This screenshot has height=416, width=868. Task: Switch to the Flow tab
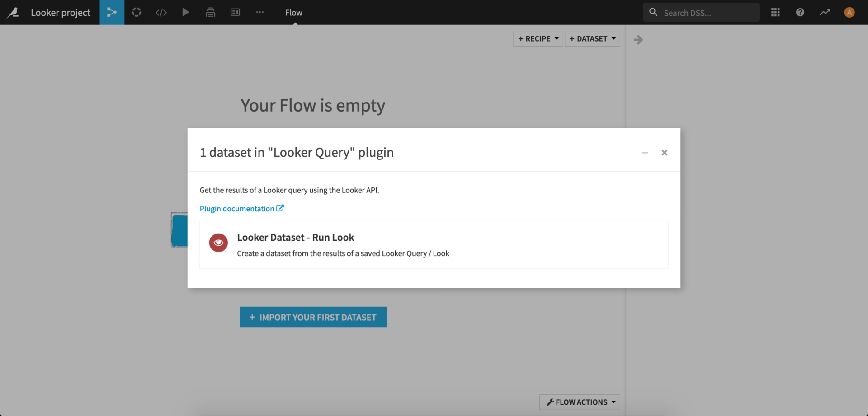click(x=293, y=13)
